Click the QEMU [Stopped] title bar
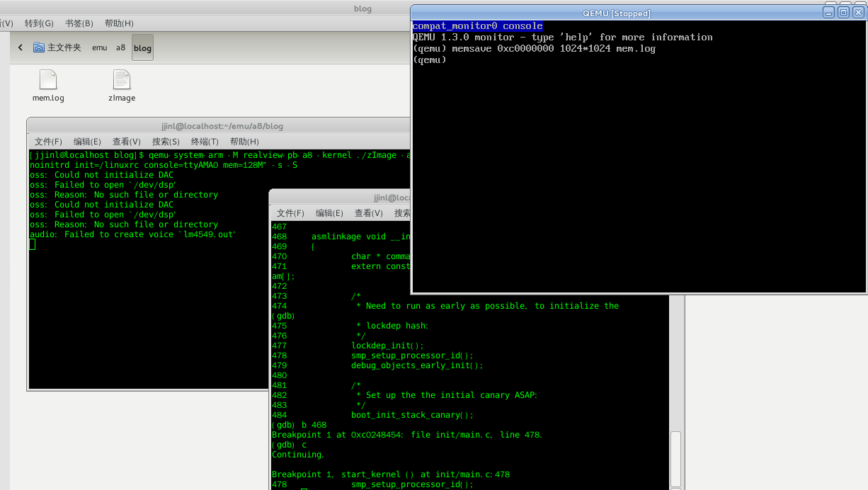This screenshot has width=868, height=490. [x=616, y=13]
